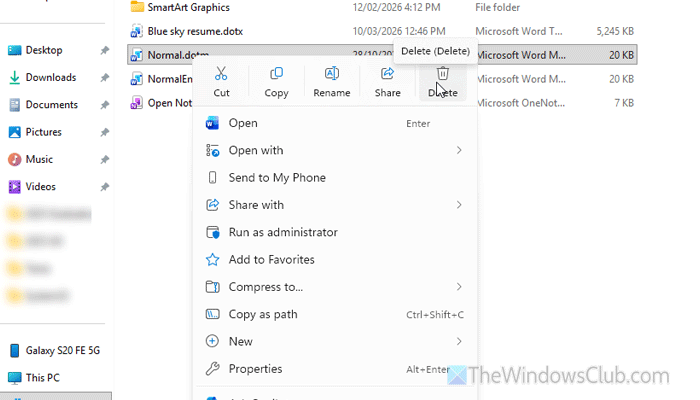Image resolution: width=700 pixels, height=400 pixels.
Task: Click the Copy icon in context menu
Action: (x=276, y=73)
